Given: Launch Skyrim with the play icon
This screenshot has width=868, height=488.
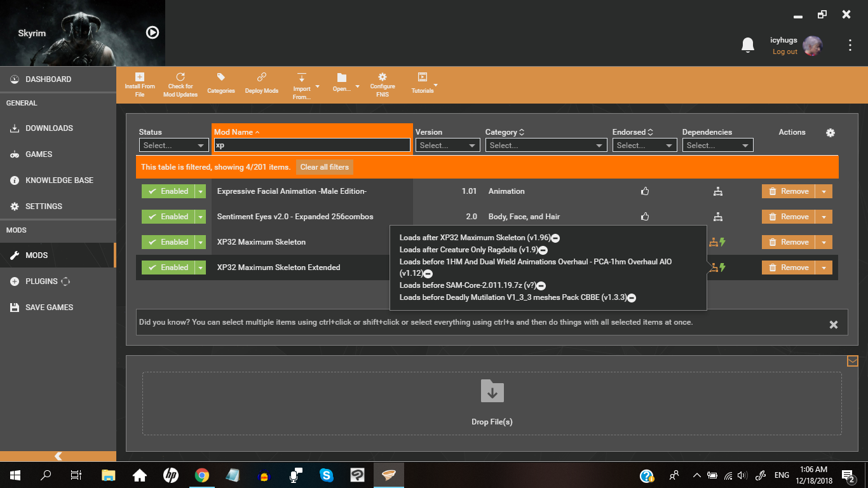Looking at the screenshot, I should pyautogui.click(x=153, y=32).
